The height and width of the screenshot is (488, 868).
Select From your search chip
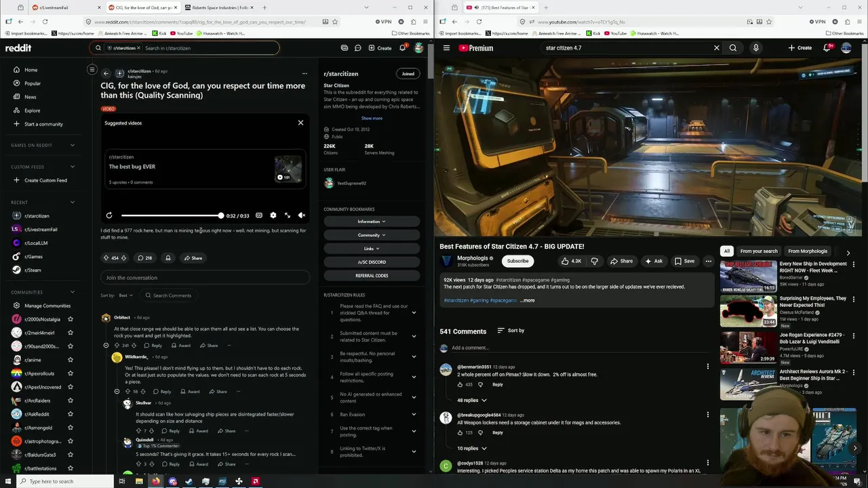(x=759, y=251)
